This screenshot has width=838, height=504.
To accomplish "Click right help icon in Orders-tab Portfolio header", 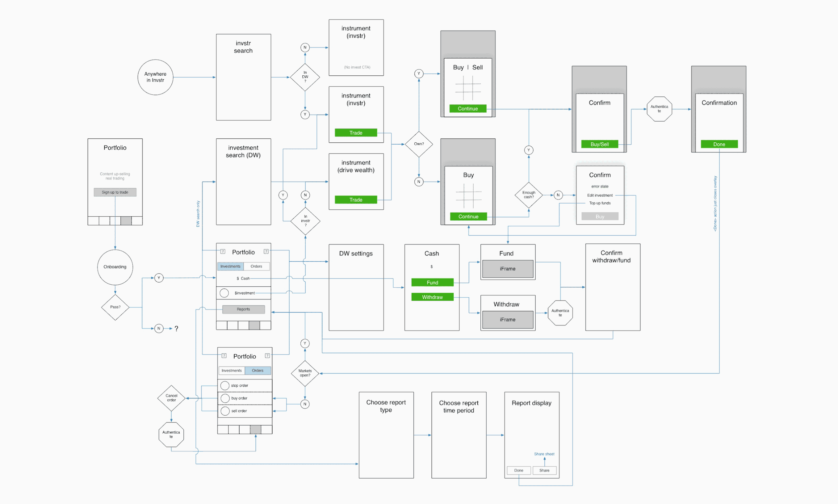I will point(267,356).
